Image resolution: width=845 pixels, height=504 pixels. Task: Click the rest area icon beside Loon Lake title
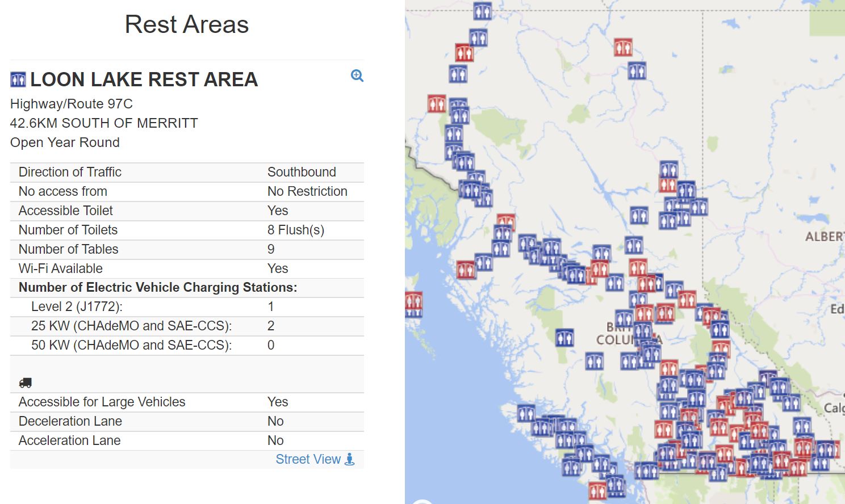[18, 79]
